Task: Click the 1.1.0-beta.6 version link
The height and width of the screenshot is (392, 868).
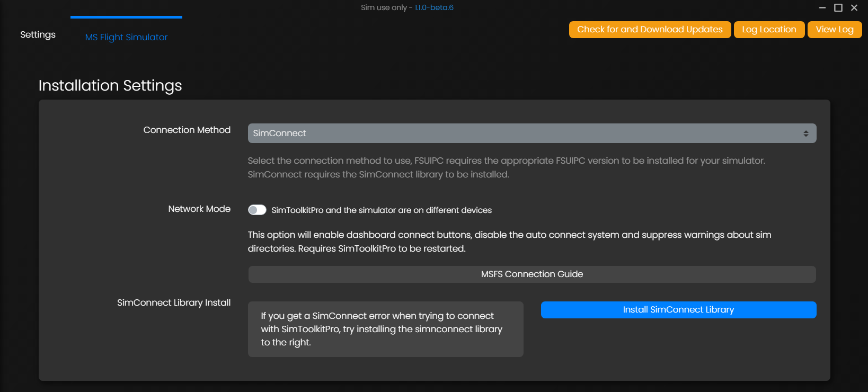Action: click(434, 7)
